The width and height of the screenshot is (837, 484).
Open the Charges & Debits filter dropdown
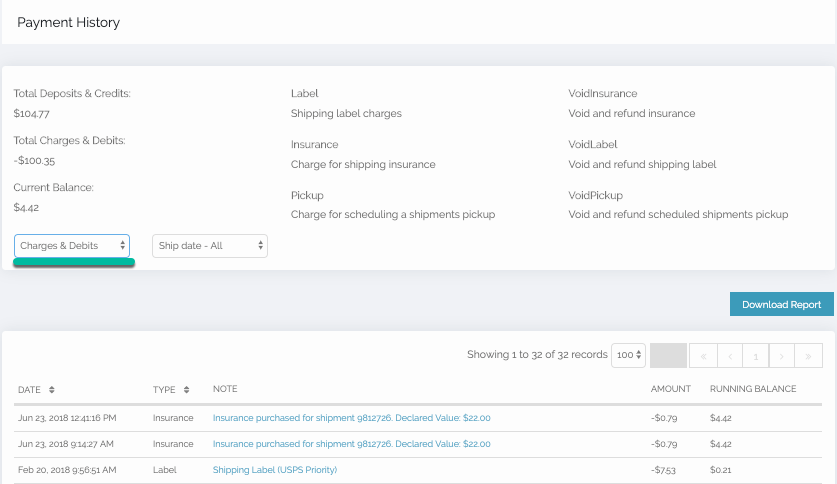(72, 245)
